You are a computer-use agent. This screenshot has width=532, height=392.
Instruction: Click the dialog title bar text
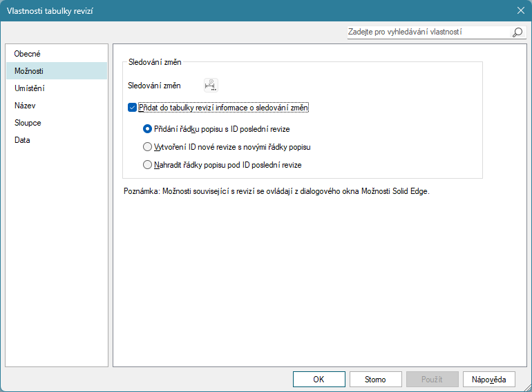point(50,10)
